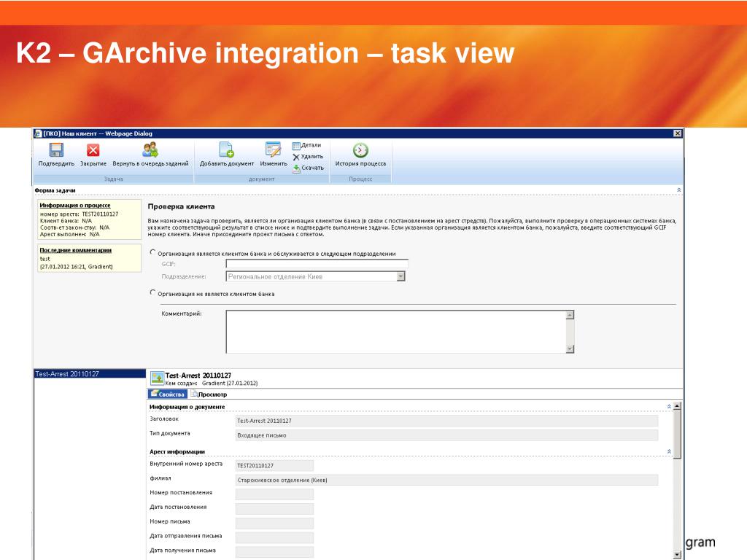The width and height of the screenshot is (747, 560).
Task: Click the Test-Arrest document thumbnail icon
Action: tap(157, 378)
